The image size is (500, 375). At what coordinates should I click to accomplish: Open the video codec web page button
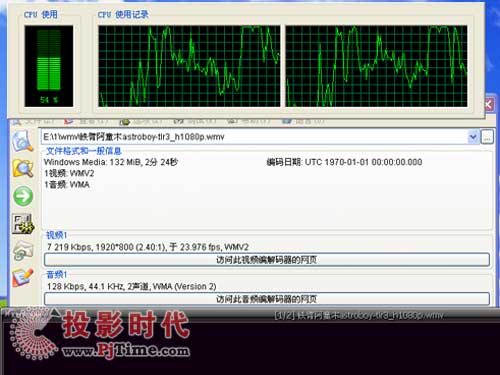[x=267, y=260]
